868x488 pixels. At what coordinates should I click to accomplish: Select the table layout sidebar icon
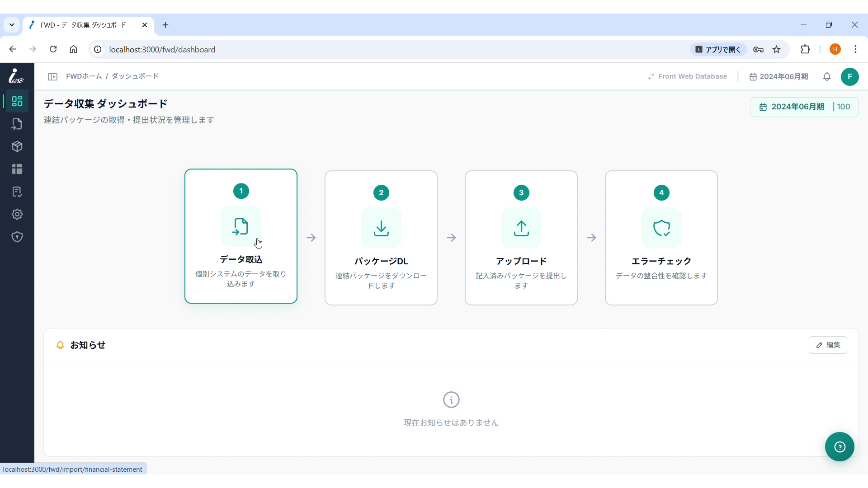pos(17,169)
